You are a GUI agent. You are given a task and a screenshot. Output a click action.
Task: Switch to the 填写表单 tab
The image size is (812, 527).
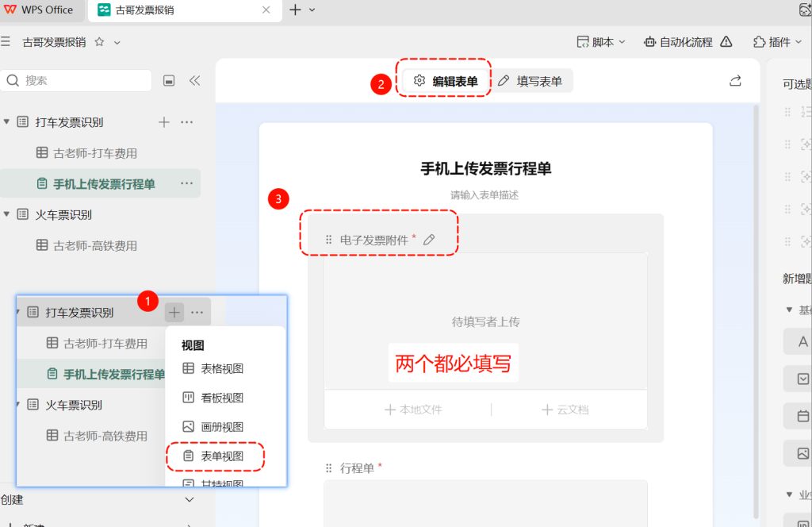pyautogui.click(x=530, y=81)
